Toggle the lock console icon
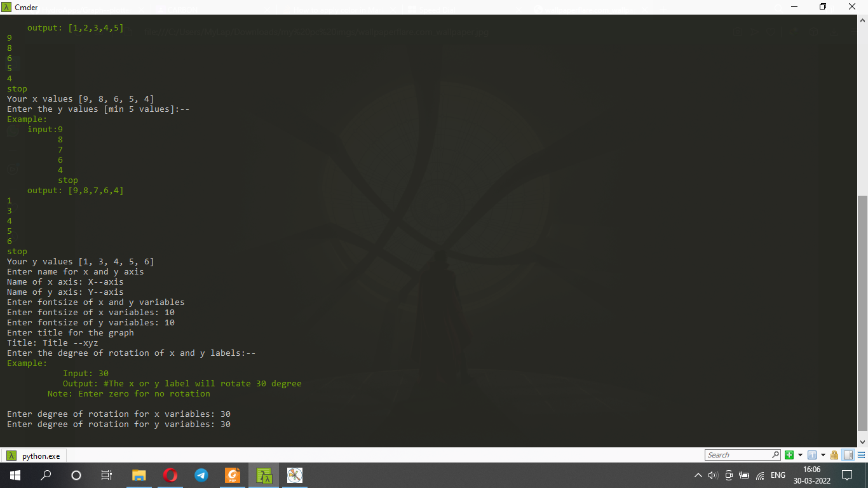The width and height of the screenshot is (868, 488). coord(834,455)
